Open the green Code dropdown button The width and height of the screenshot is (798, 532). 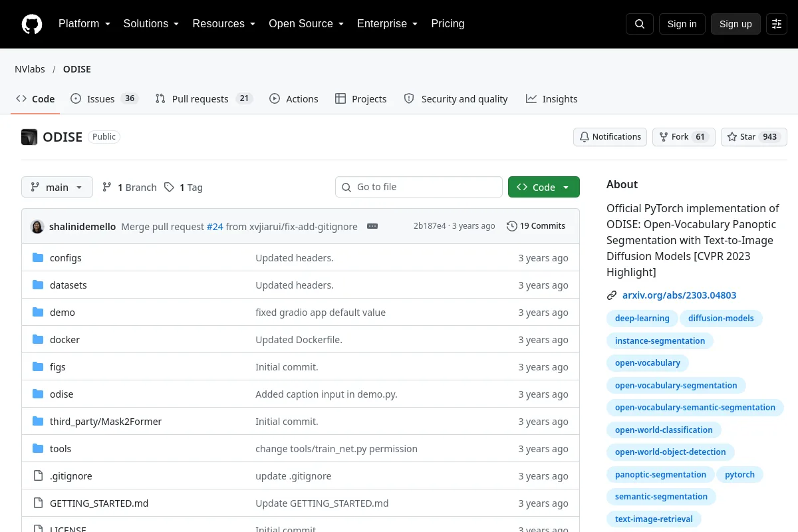(544, 188)
